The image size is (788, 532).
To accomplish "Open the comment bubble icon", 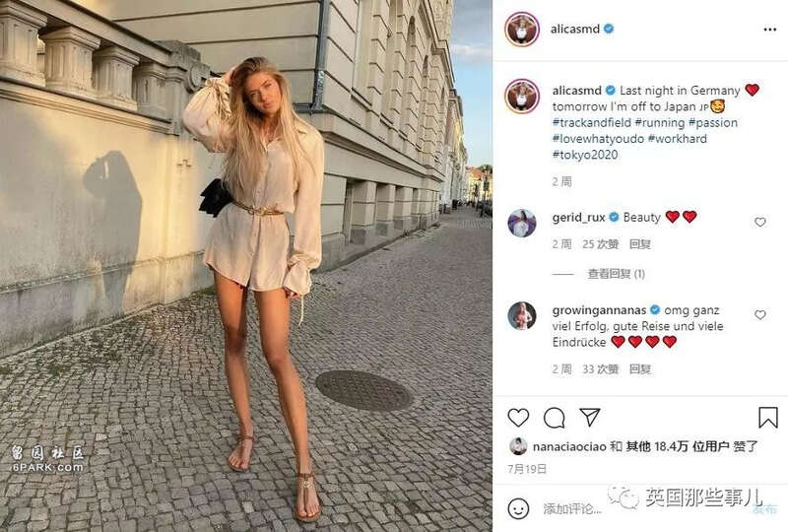I will click(554, 418).
